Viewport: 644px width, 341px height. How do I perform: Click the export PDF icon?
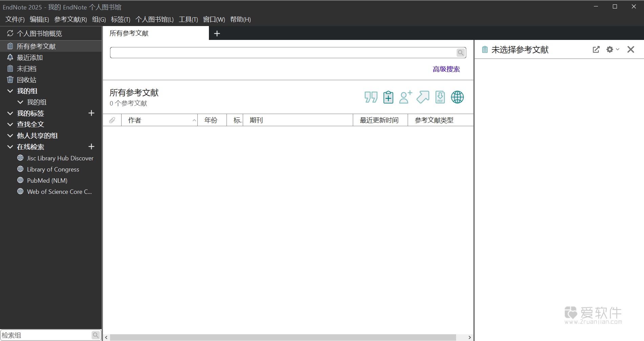tap(440, 97)
